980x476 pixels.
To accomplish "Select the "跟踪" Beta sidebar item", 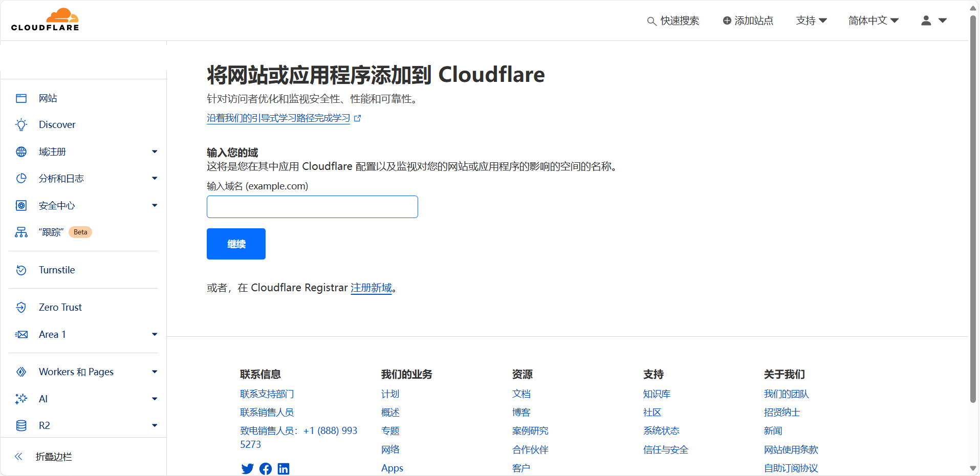I will (51, 232).
